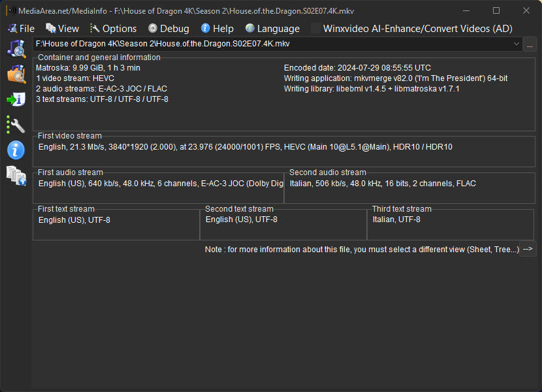
Task: Close the MediaInfo window
Action: tap(526, 10)
